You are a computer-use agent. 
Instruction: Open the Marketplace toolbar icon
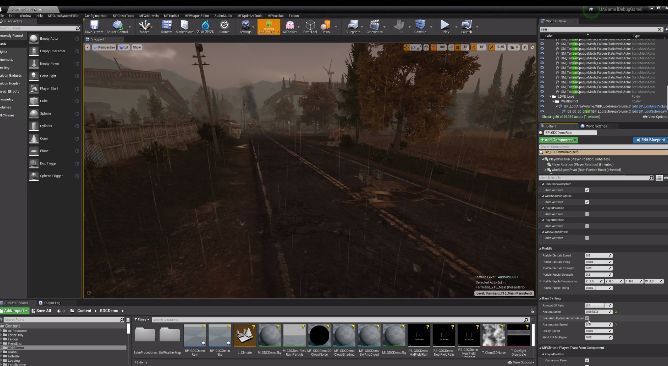point(184,26)
